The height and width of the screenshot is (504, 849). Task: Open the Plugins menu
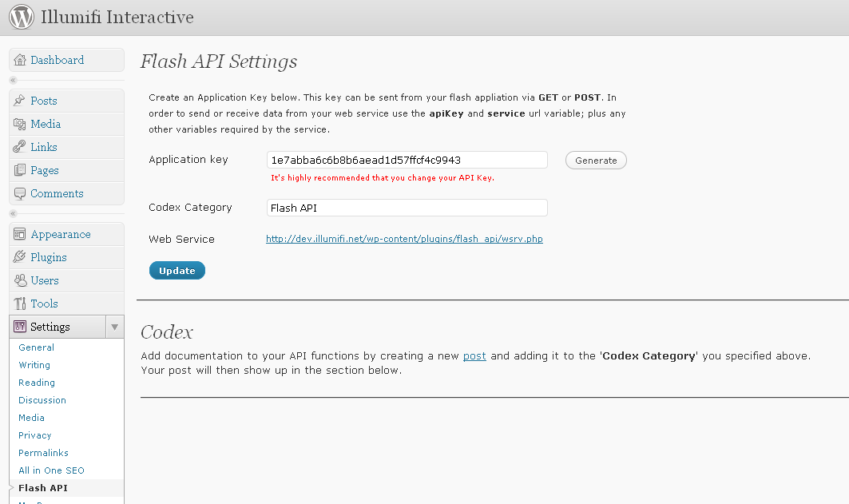pyautogui.click(x=48, y=257)
